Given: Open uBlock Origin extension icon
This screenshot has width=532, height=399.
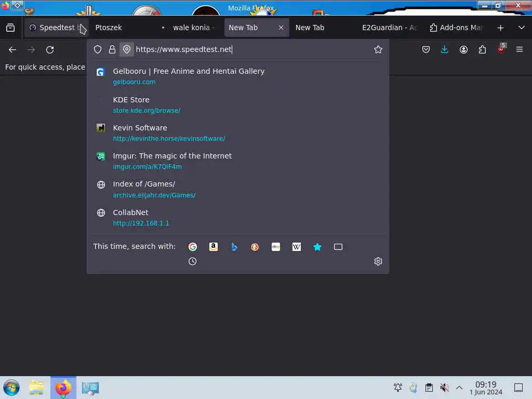Looking at the screenshot, I should 501,49.
